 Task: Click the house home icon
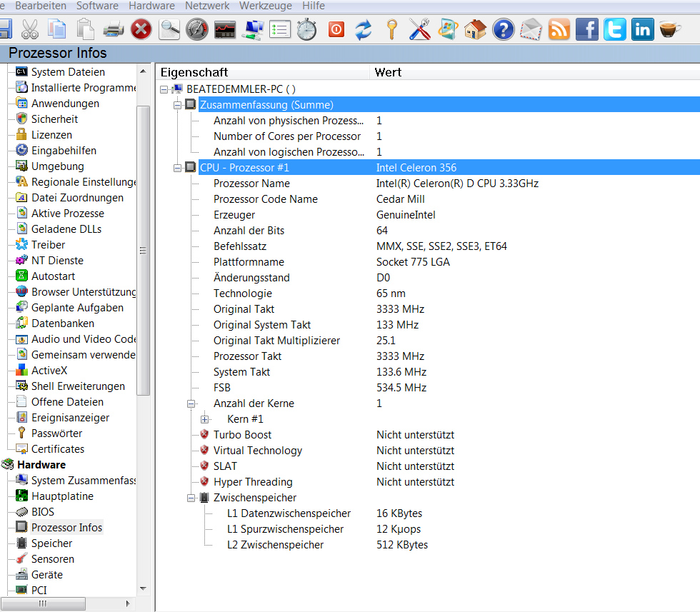476,29
